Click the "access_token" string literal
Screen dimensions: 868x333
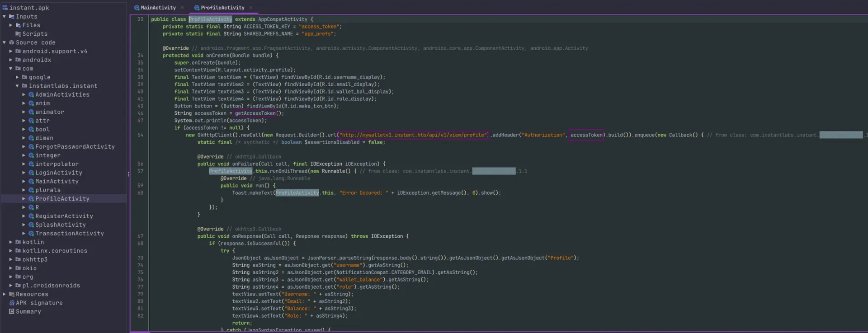[319, 27]
